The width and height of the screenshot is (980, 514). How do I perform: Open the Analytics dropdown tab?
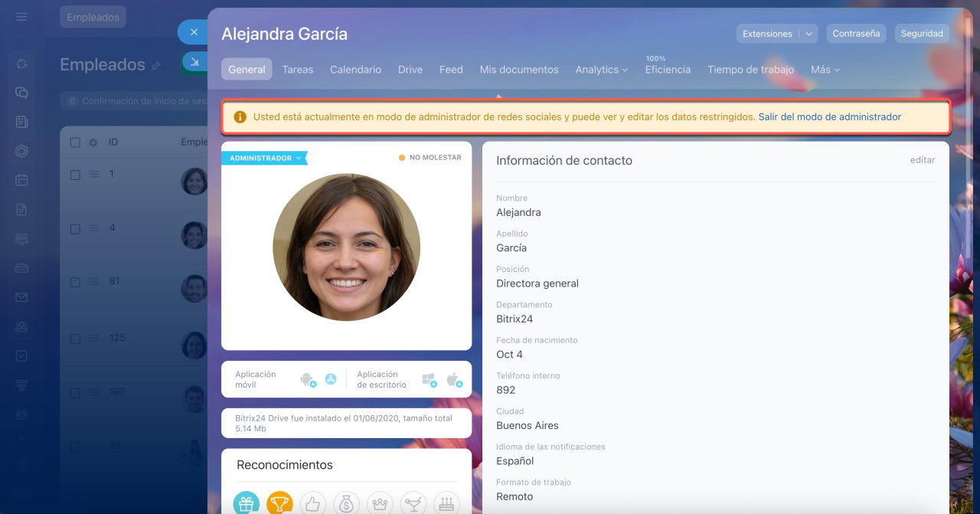point(601,70)
